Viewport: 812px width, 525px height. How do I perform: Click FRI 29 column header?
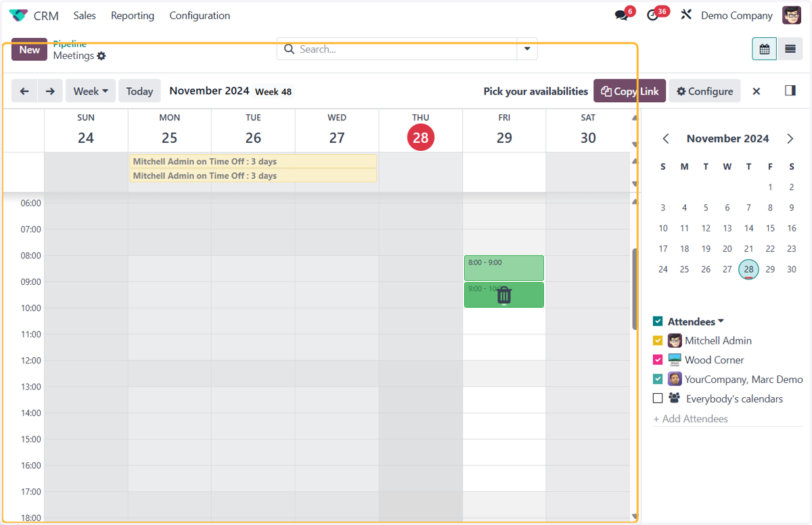point(504,131)
